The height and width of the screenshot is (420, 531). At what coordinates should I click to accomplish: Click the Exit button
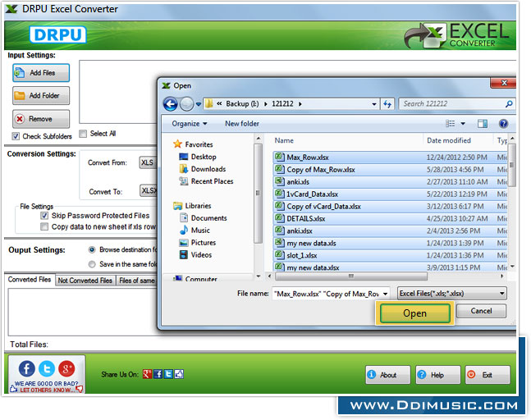(488, 375)
